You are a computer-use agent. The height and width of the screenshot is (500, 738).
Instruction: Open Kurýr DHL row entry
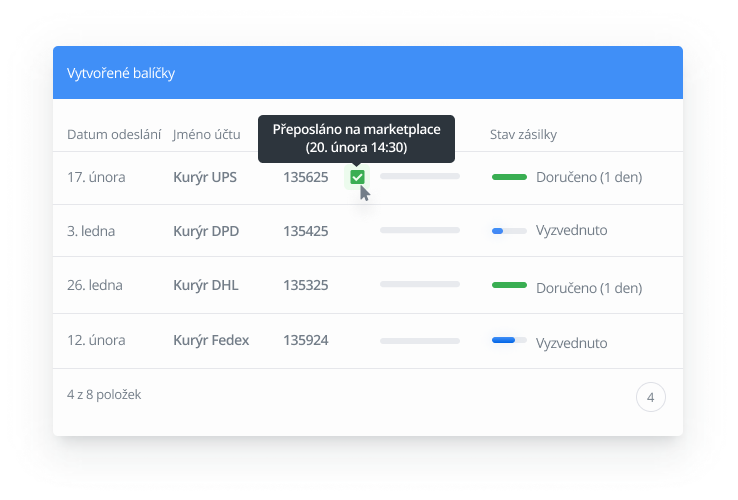click(x=205, y=285)
